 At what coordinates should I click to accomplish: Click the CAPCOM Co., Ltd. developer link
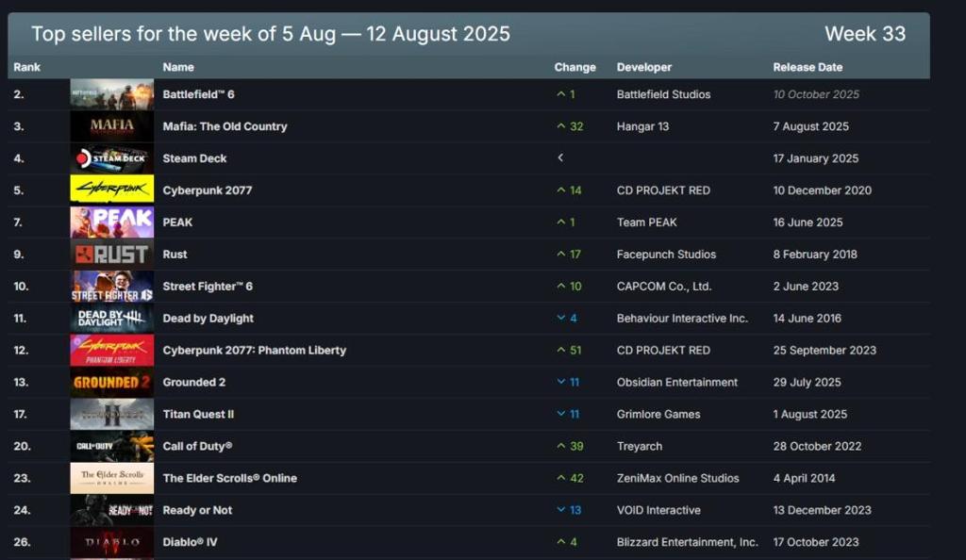[x=664, y=287]
